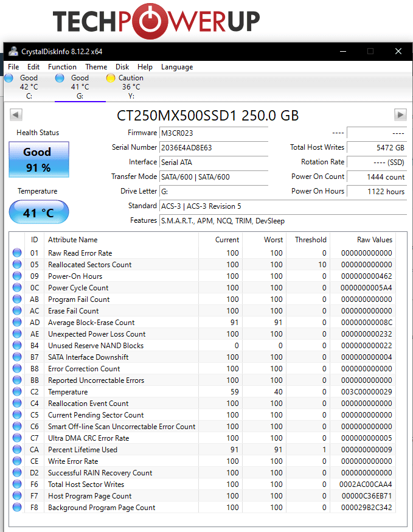Click the ID column header
413x532 pixels.
point(34,240)
